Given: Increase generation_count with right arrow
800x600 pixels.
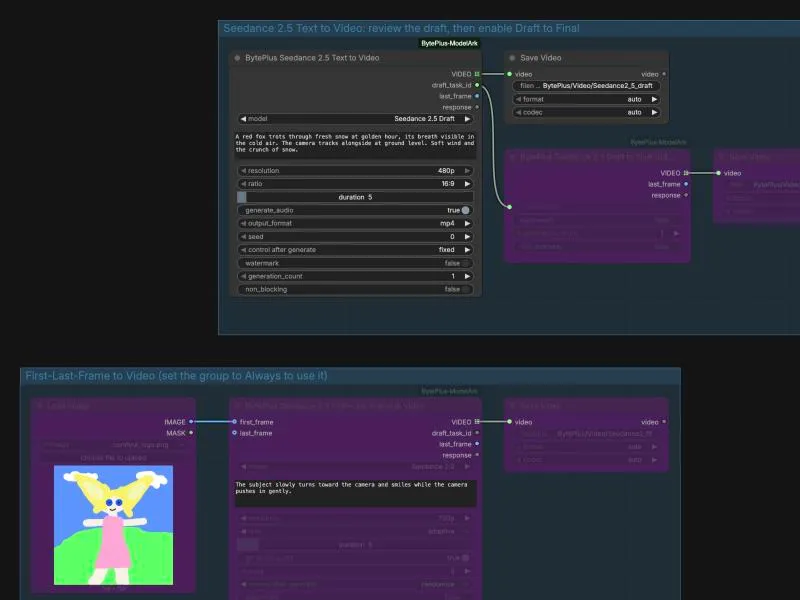Looking at the screenshot, I should pos(467,276).
